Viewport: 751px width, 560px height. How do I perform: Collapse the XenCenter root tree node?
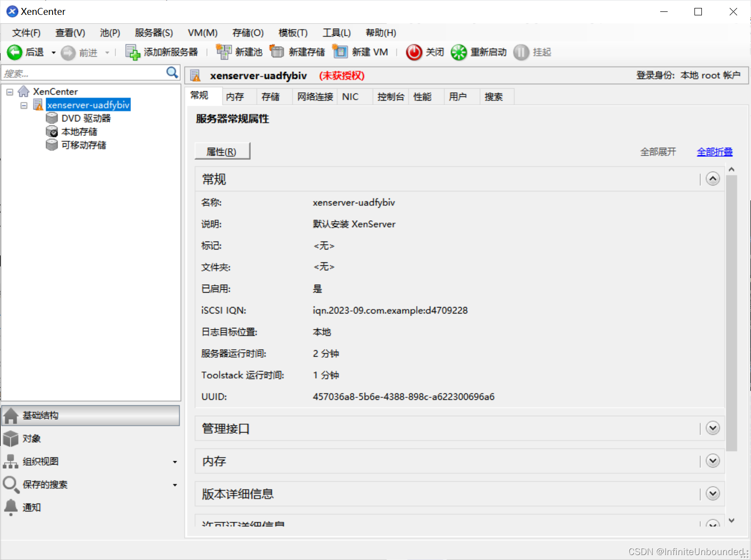click(x=9, y=92)
